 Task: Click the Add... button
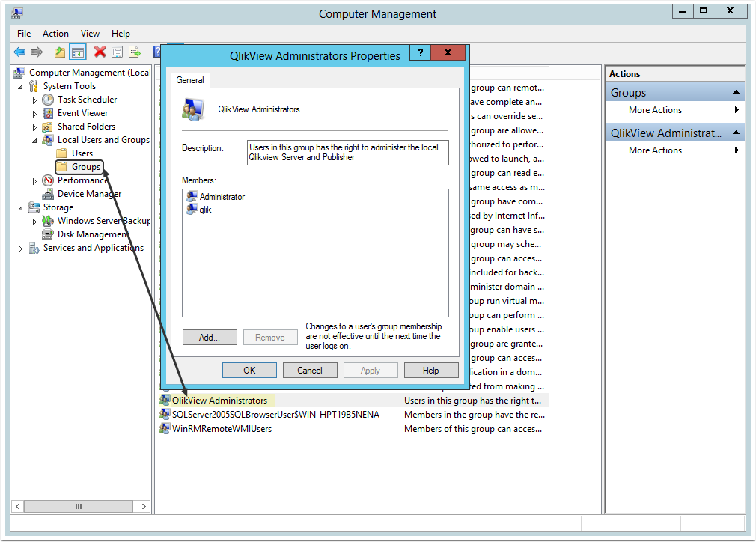(x=210, y=338)
